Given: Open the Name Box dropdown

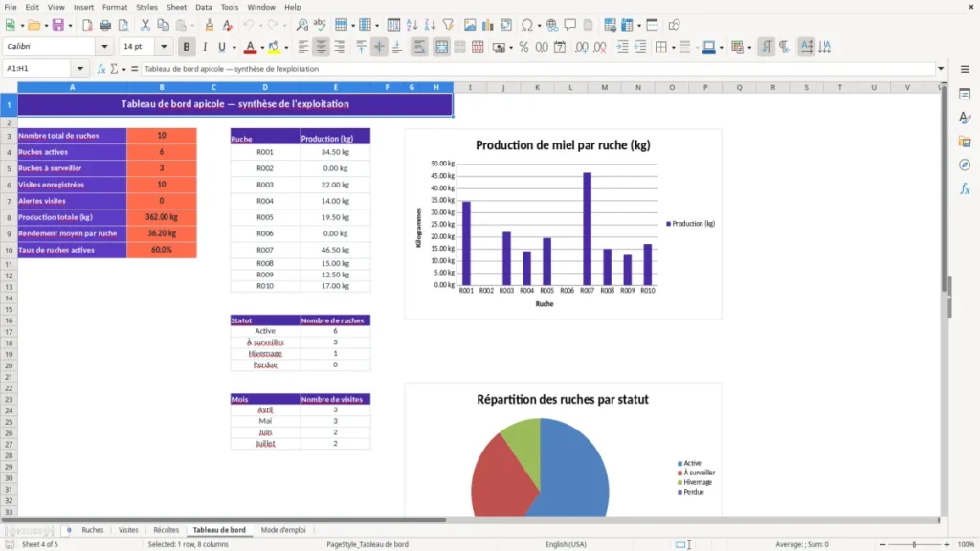Looking at the screenshot, I should coord(80,69).
